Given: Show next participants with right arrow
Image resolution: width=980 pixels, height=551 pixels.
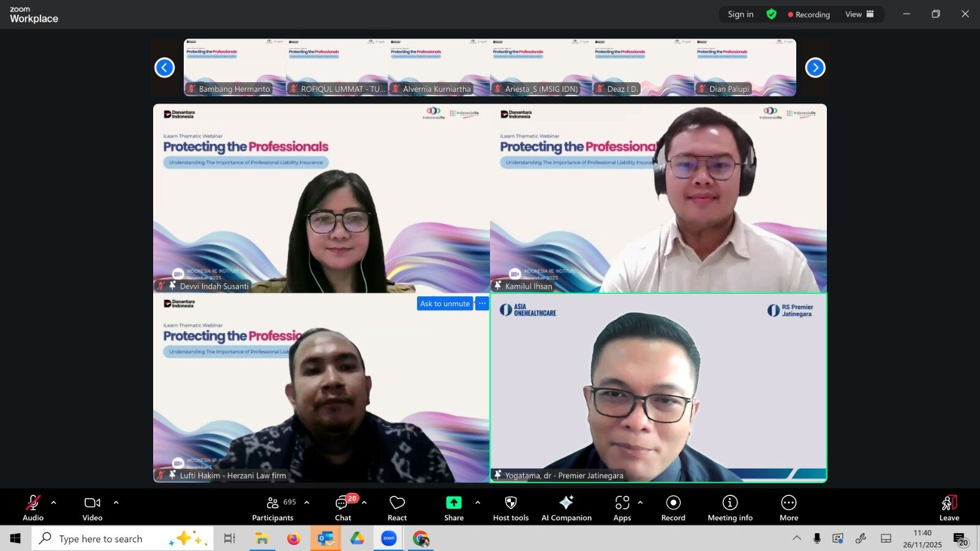Looking at the screenshot, I should click(x=815, y=67).
